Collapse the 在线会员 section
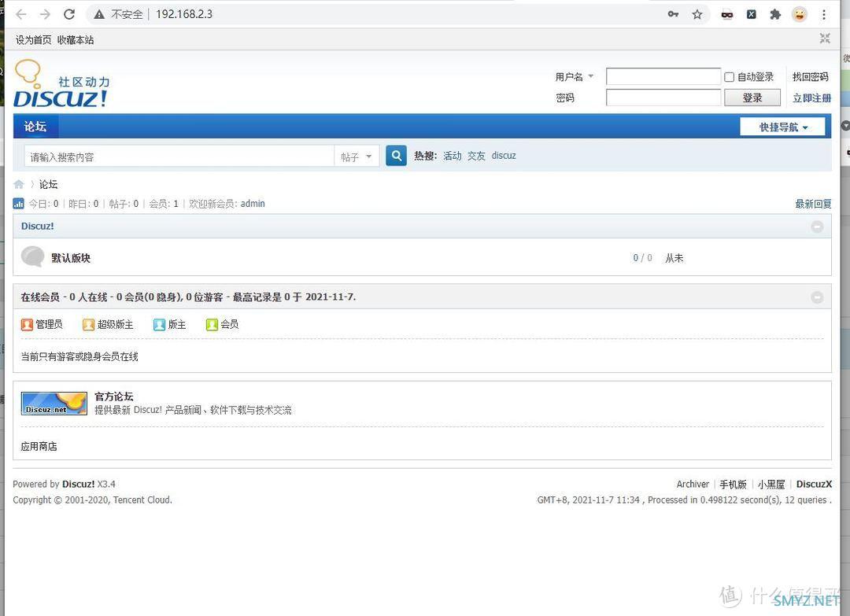This screenshot has width=850, height=616. [817, 297]
